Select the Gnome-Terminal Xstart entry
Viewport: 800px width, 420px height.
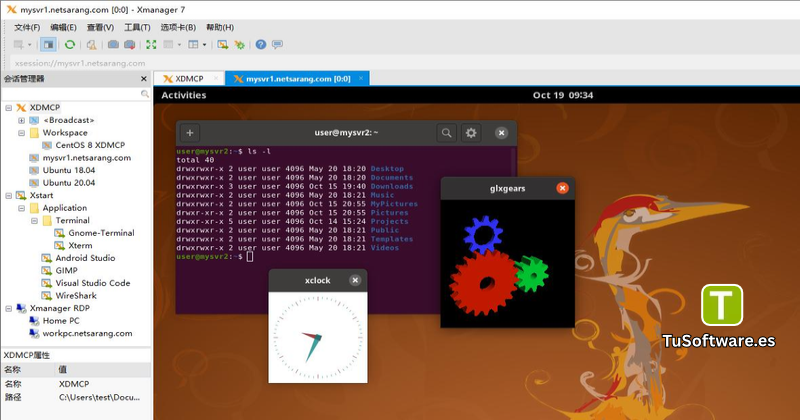101,233
